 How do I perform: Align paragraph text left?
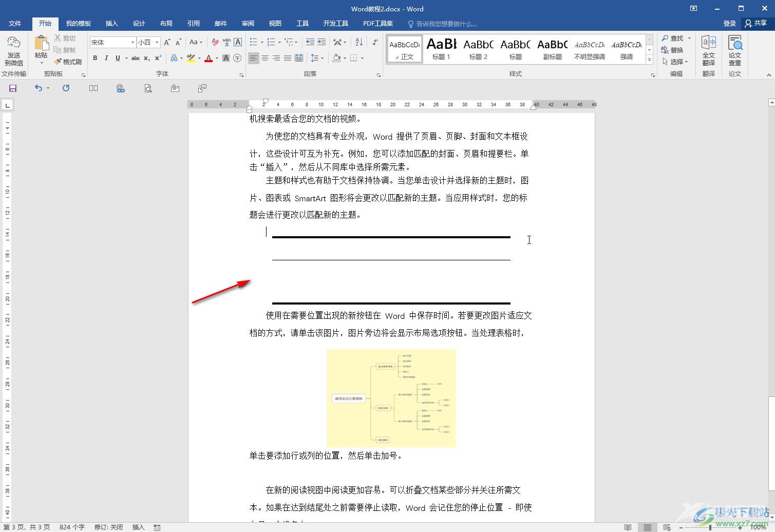pyautogui.click(x=254, y=58)
